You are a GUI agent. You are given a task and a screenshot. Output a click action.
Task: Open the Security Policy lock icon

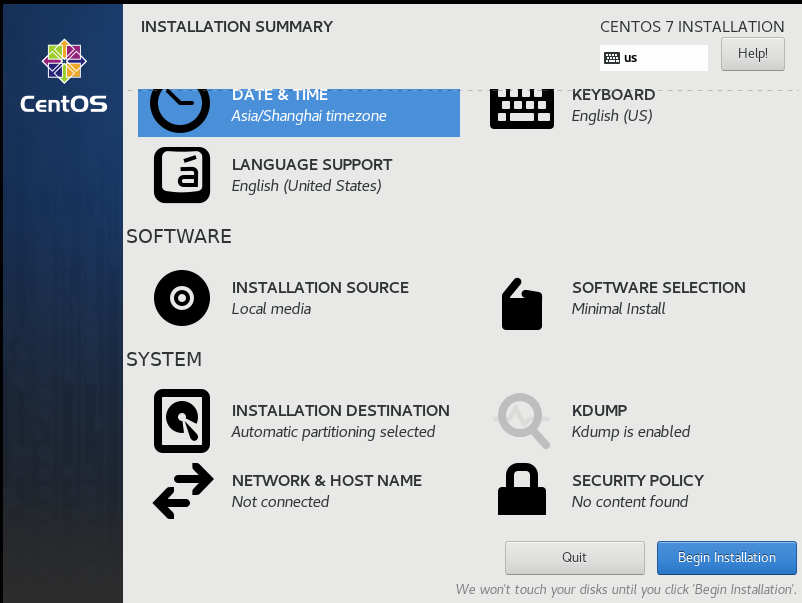pos(522,489)
